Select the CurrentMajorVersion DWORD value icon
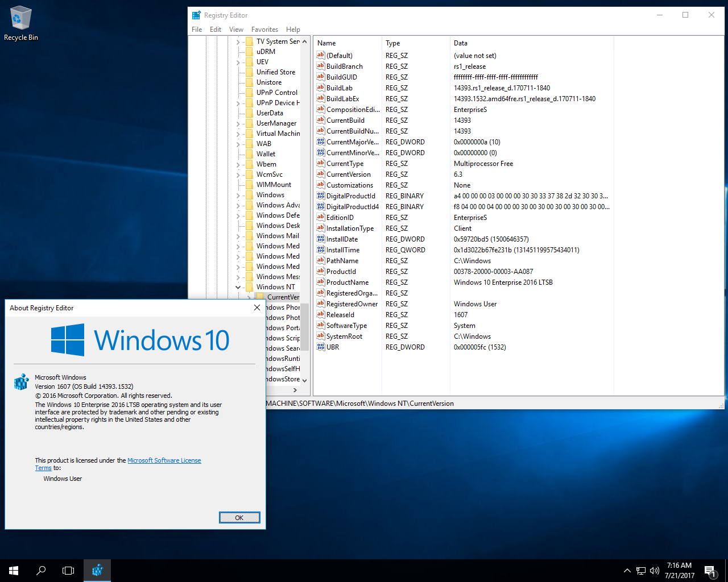The image size is (728, 582). [x=321, y=142]
